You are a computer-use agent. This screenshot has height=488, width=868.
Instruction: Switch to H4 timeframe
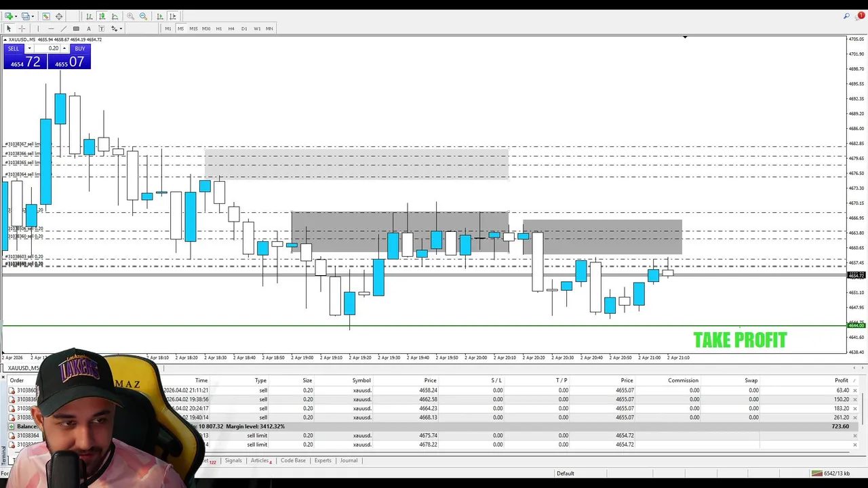(x=231, y=28)
